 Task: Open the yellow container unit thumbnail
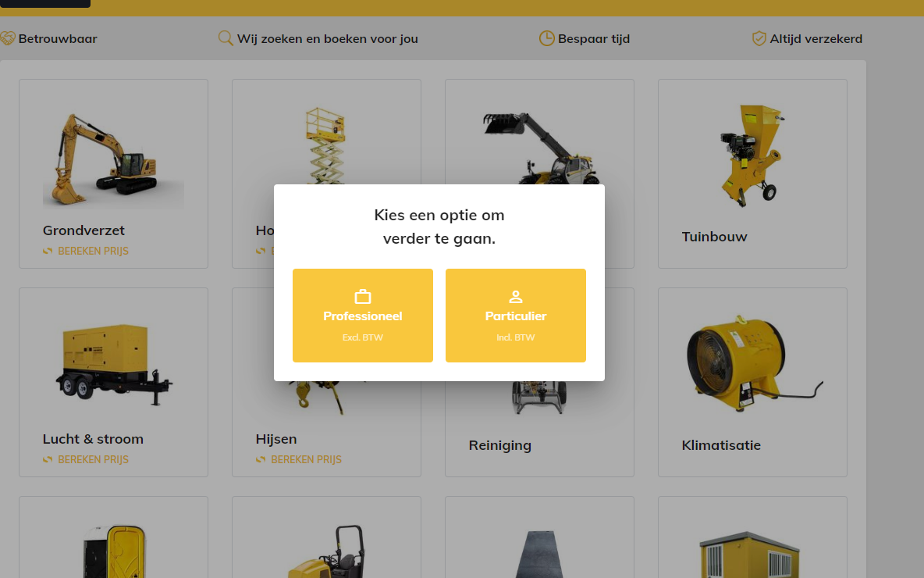[x=749, y=555]
